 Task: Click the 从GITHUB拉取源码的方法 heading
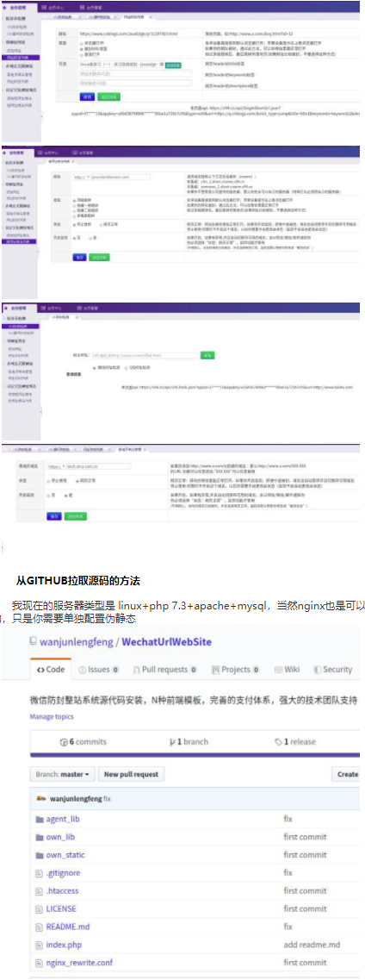[x=78, y=581]
